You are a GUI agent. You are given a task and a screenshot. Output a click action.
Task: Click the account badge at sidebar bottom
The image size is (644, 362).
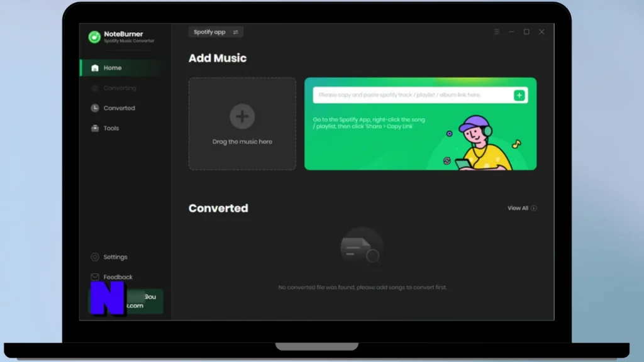[x=126, y=301]
